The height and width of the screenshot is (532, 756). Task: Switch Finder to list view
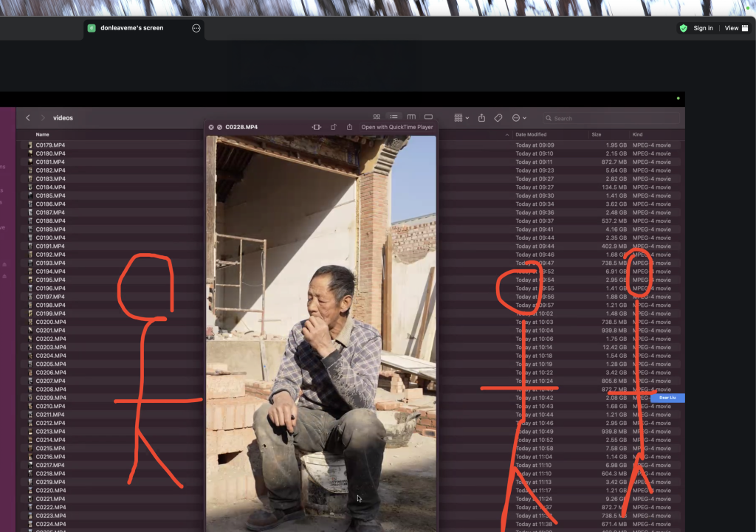pyautogui.click(x=394, y=117)
